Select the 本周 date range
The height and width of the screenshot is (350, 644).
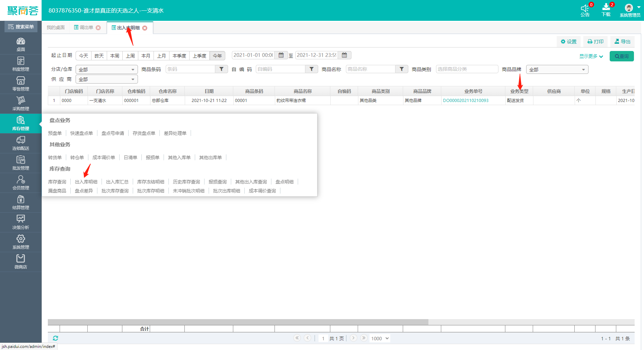115,56
